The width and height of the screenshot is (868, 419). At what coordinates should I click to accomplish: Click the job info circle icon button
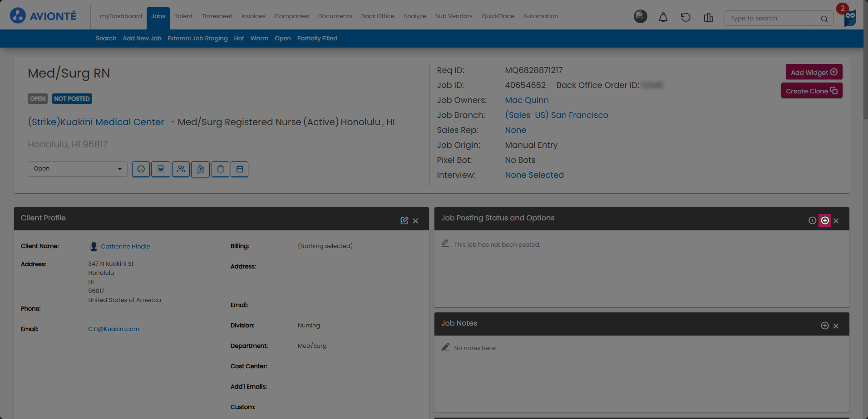[x=141, y=169]
